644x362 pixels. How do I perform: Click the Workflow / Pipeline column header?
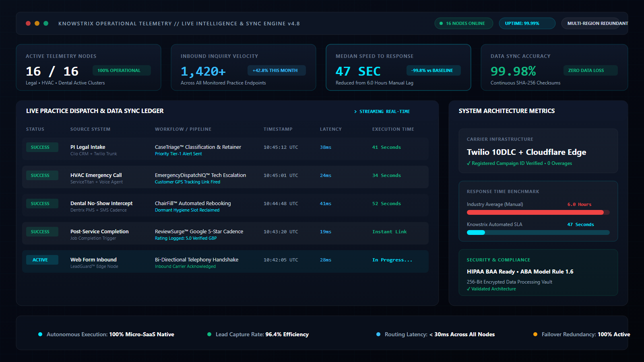pyautogui.click(x=183, y=129)
